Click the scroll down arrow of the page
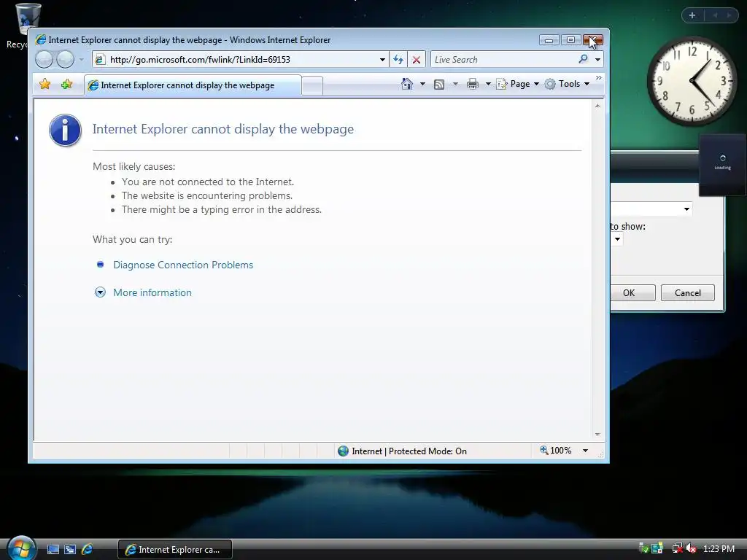Viewport: 747px width, 560px height. tap(597, 435)
